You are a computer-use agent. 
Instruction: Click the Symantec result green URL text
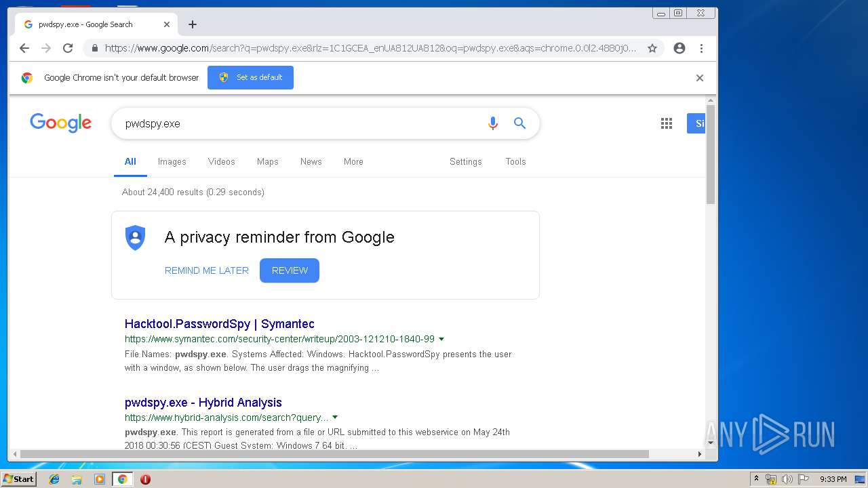pyautogui.click(x=279, y=339)
